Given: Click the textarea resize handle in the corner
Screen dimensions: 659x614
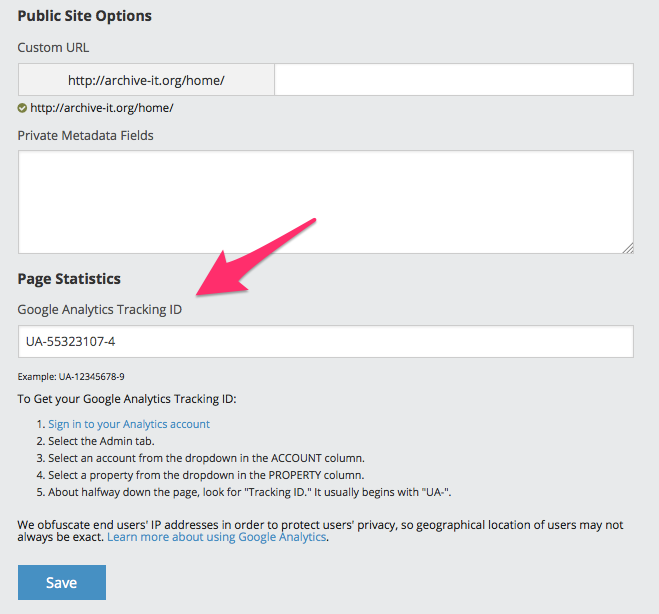Looking at the screenshot, I should (x=628, y=247).
